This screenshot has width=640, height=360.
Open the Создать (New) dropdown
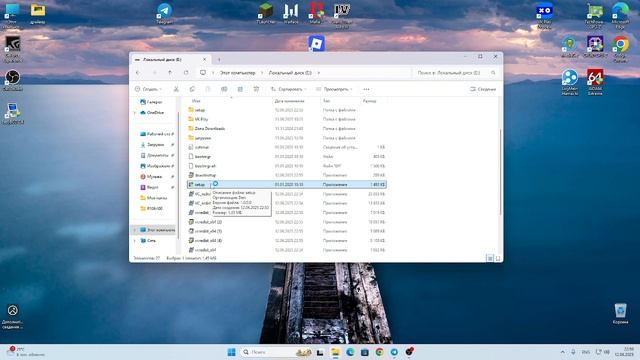(148, 89)
